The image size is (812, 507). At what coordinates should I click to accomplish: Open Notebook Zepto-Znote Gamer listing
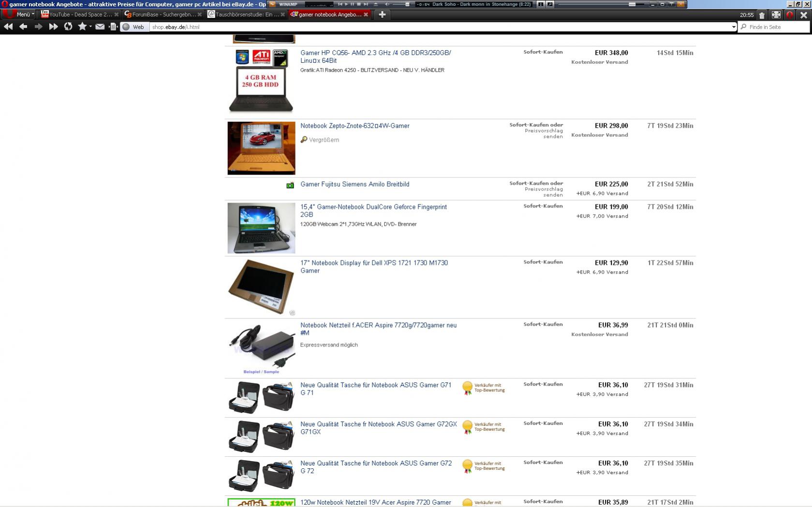click(355, 126)
